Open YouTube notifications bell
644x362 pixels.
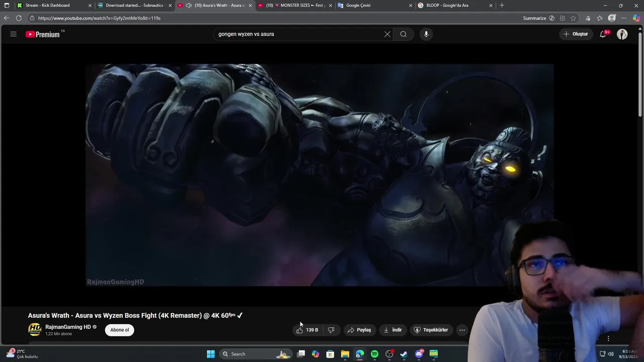point(603,34)
